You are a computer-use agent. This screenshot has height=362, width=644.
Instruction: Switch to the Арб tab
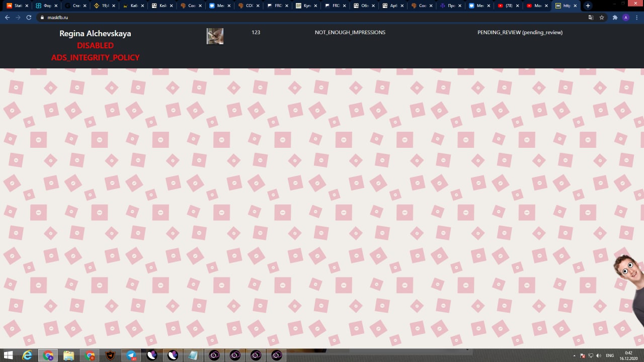(x=393, y=6)
